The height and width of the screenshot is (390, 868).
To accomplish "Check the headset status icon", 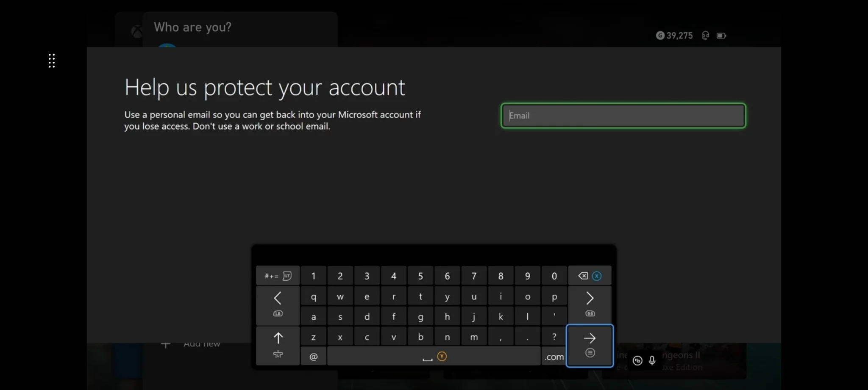I will [705, 36].
